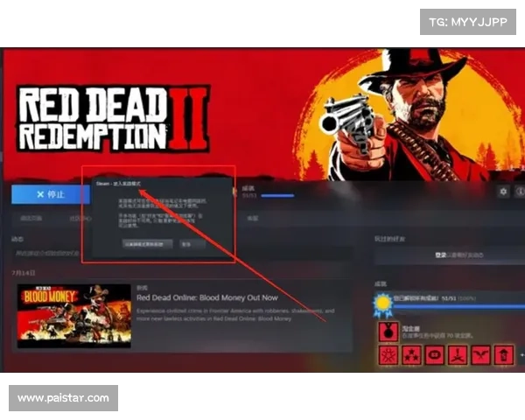The width and height of the screenshot is (525, 420).
Task: Click the 51/51 achievements progress bar
Action: click(277, 196)
